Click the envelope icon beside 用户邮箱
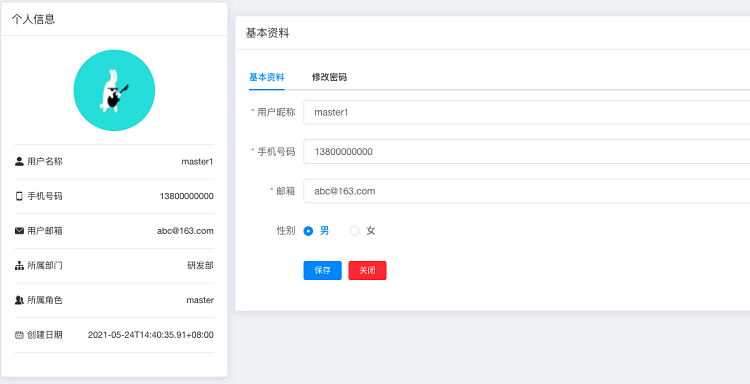 click(19, 231)
